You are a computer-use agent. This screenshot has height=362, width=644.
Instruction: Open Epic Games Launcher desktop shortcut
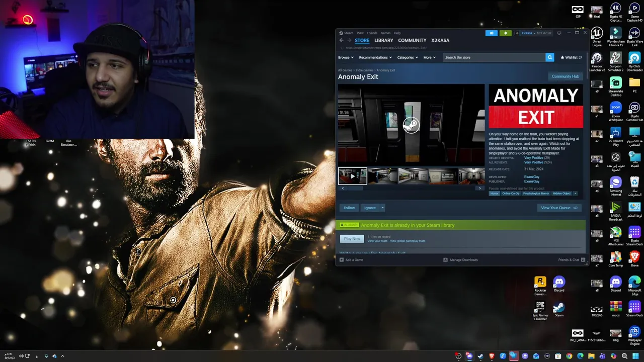coord(540,311)
